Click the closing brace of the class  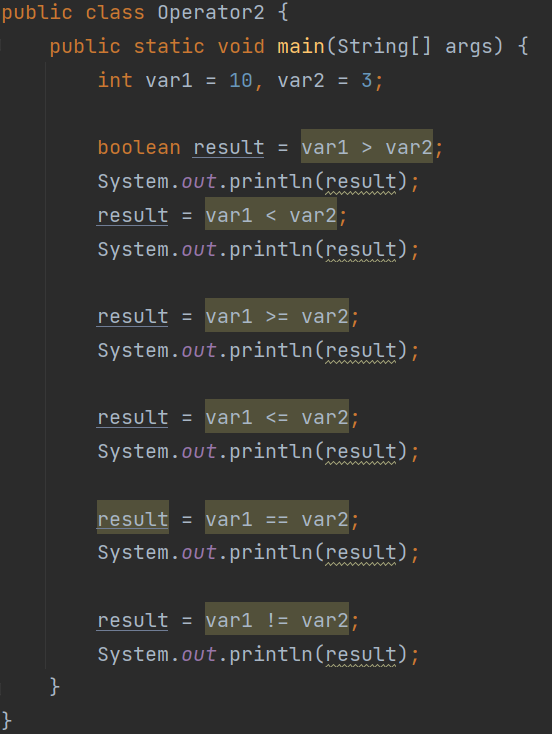tap(7, 720)
